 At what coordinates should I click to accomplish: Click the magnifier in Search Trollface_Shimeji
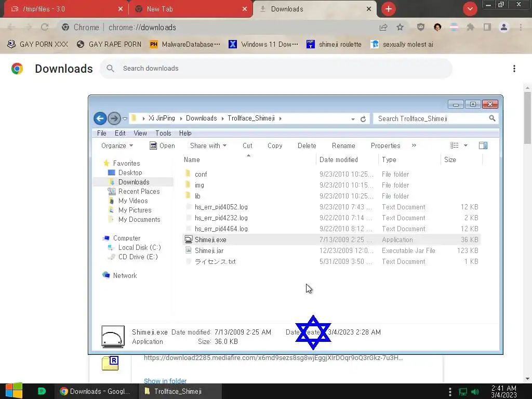492,118
